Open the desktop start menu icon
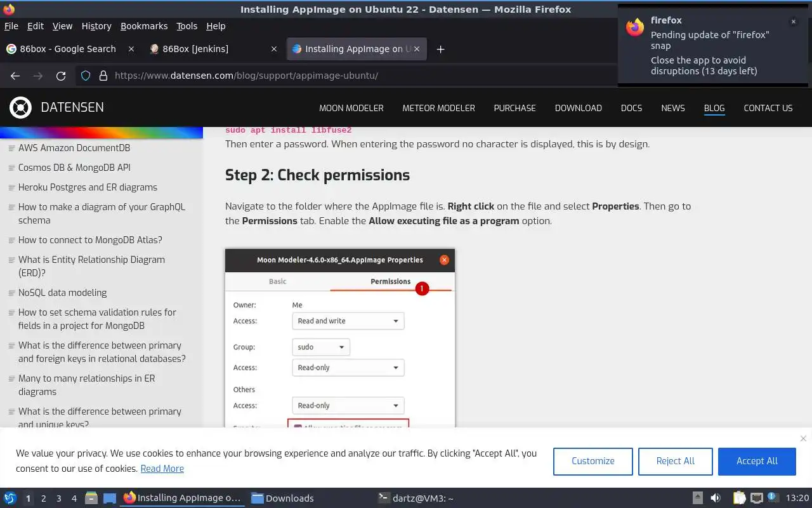This screenshot has height=508, width=812. click(10, 498)
